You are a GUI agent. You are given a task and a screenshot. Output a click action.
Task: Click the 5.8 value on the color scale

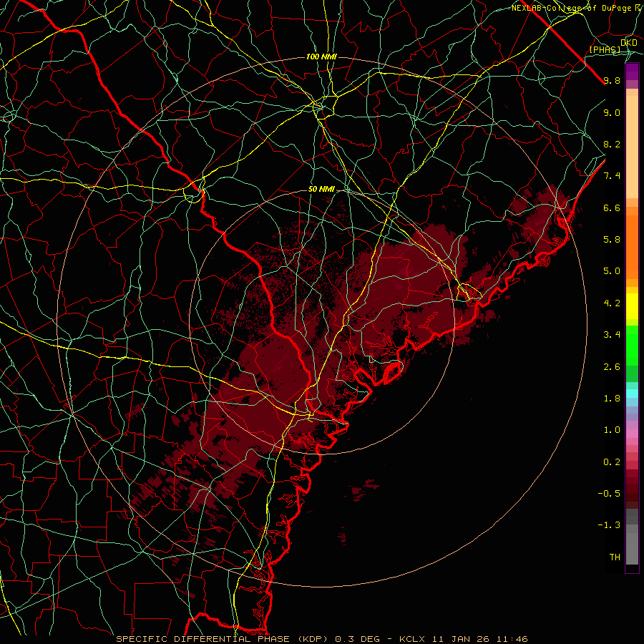(x=612, y=240)
